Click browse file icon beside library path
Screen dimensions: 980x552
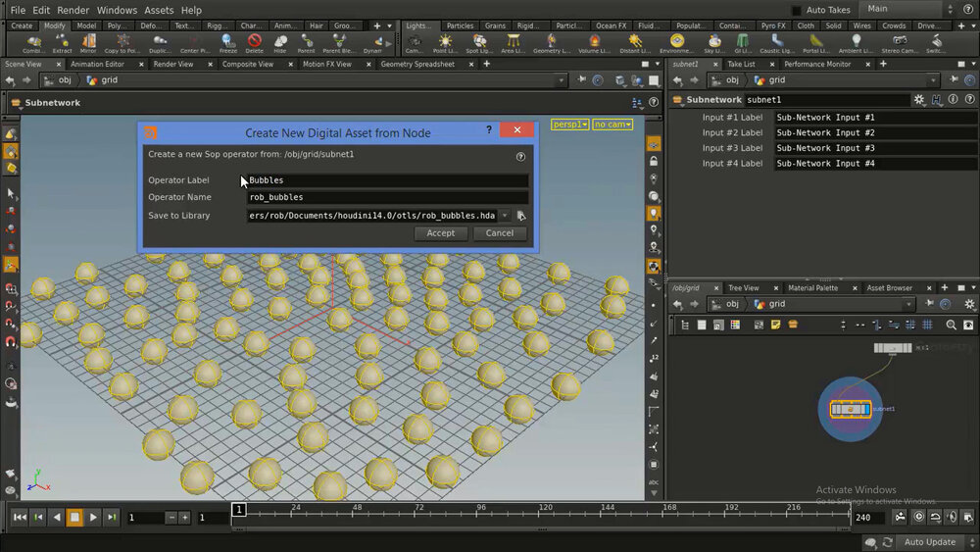tap(522, 216)
